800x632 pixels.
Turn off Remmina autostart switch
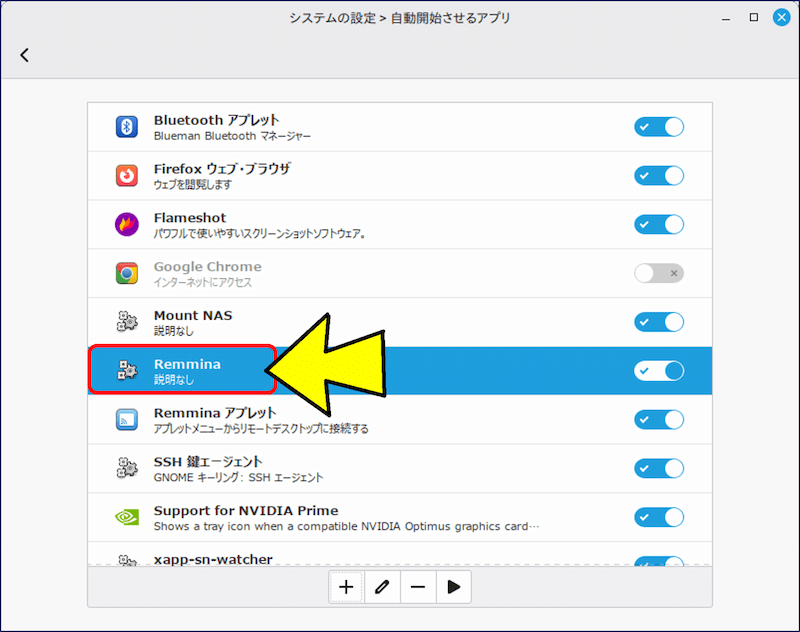tap(658, 371)
